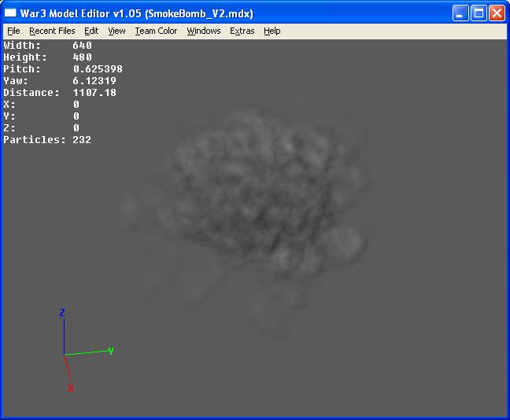Close the War3 Model Editor window

[497, 13]
